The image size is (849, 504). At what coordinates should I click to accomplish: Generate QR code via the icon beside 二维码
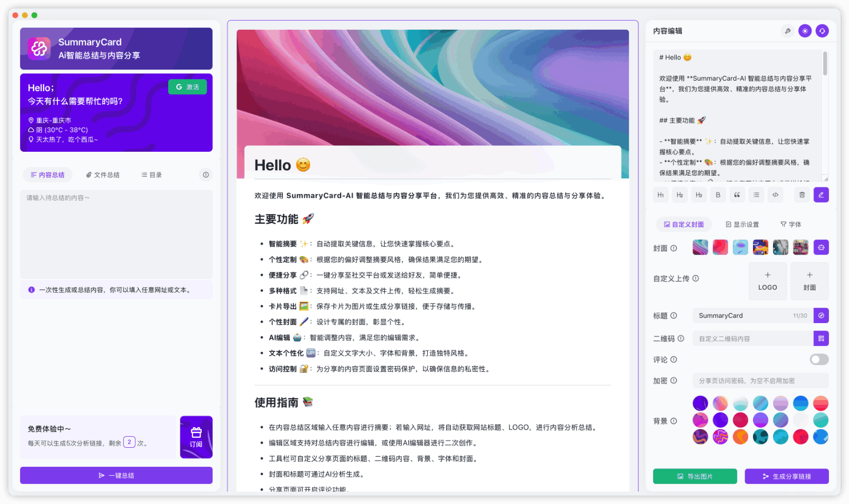pyautogui.click(x=821, y=338)
